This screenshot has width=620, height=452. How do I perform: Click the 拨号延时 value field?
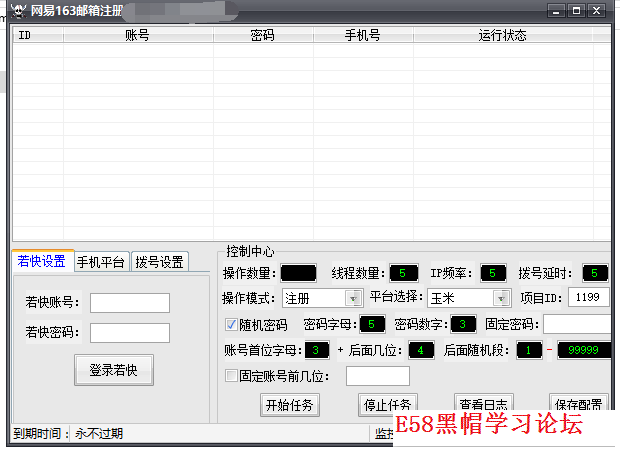click(595, 273)
